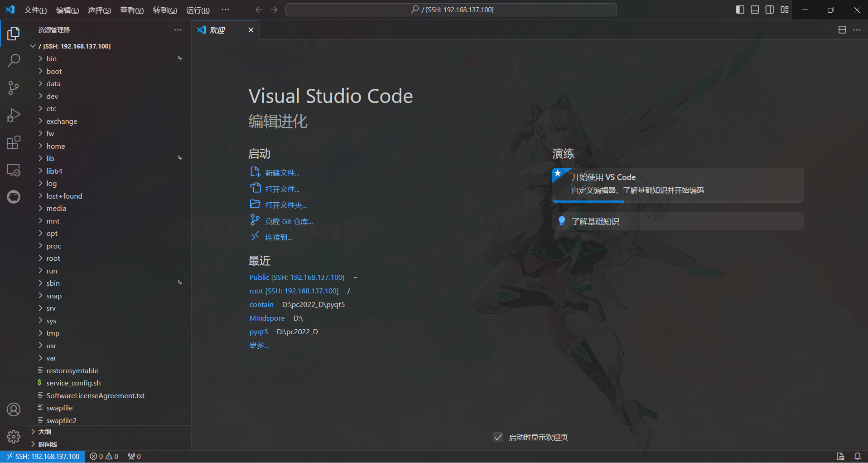Open the 转到(G) menu
The width and height of the screenshot is (868, 463).
click(x=165, y=10)
